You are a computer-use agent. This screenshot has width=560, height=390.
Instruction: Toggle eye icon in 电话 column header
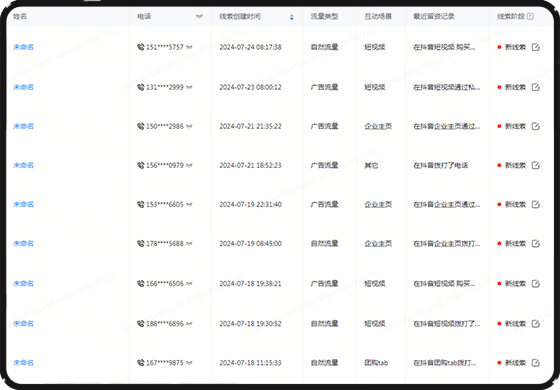pos(199,16)
